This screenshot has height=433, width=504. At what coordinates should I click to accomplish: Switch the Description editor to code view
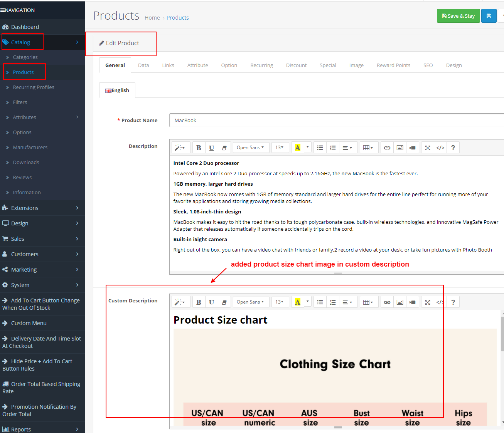coord(440,147)
